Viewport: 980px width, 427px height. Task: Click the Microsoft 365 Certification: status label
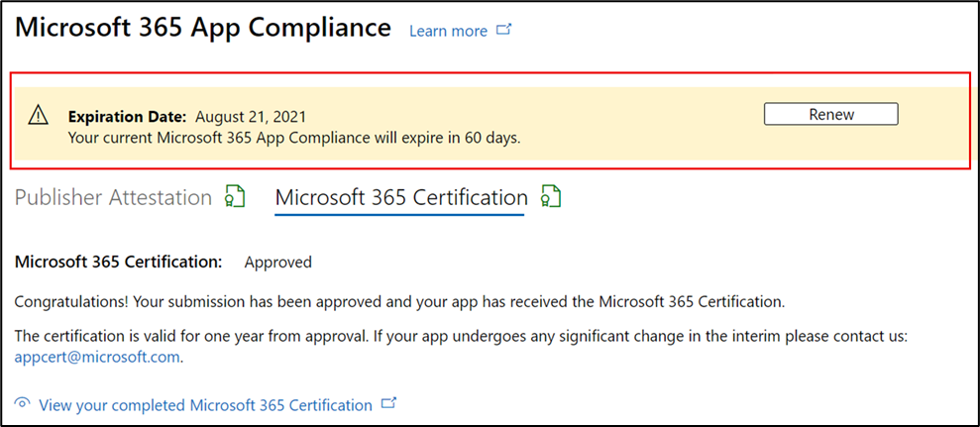[x=119, y=263]
